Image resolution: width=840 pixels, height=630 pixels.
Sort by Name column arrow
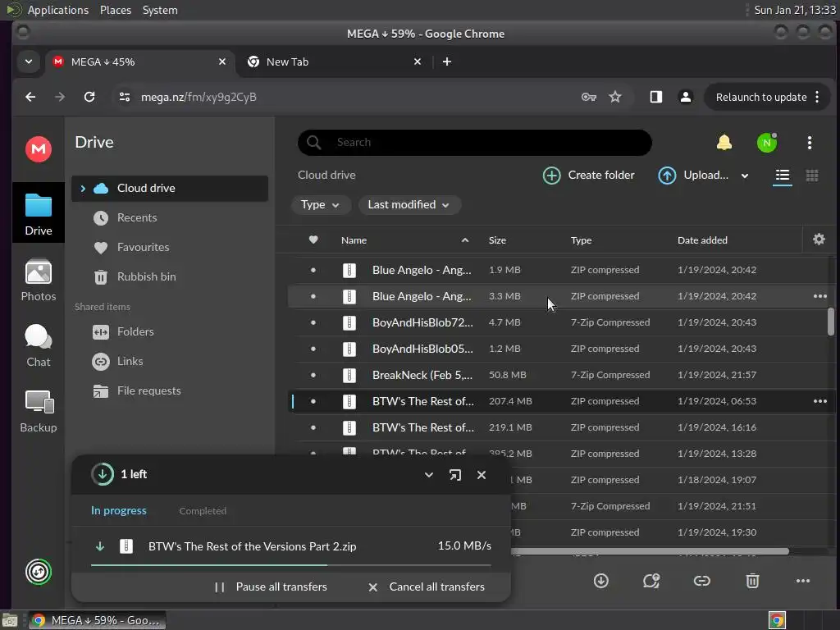(465, 240)
